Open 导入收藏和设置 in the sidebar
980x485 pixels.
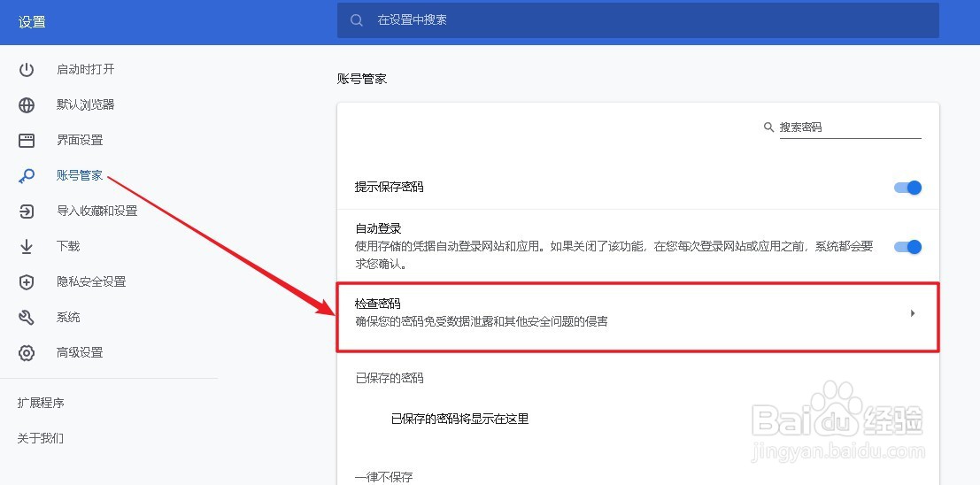point(96,212)
